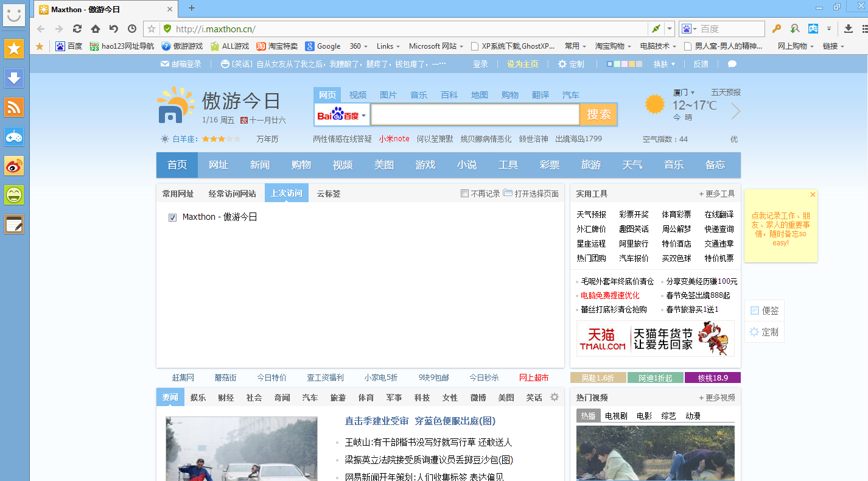Click the green magnifier refresh toolbar icon
The image size is (868, 481).
[795, 29]
